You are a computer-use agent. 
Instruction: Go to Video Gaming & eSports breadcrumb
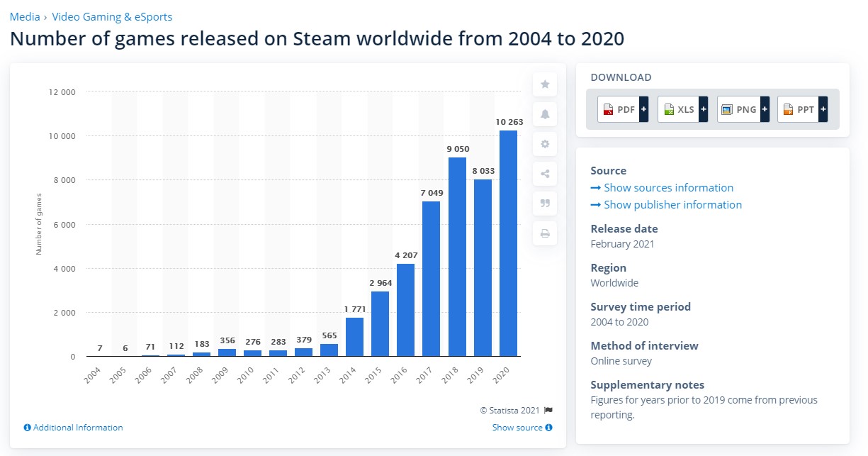point(112,16)
